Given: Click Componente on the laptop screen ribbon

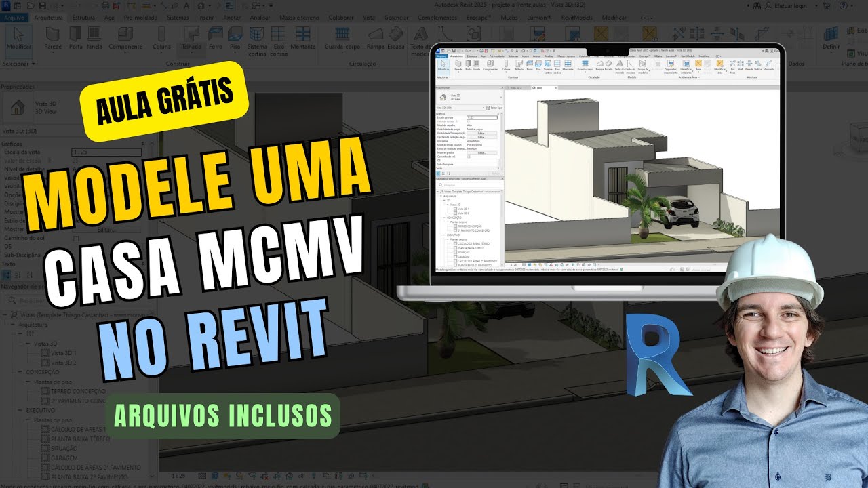Looking at the screenshot, I should point(490,65).
